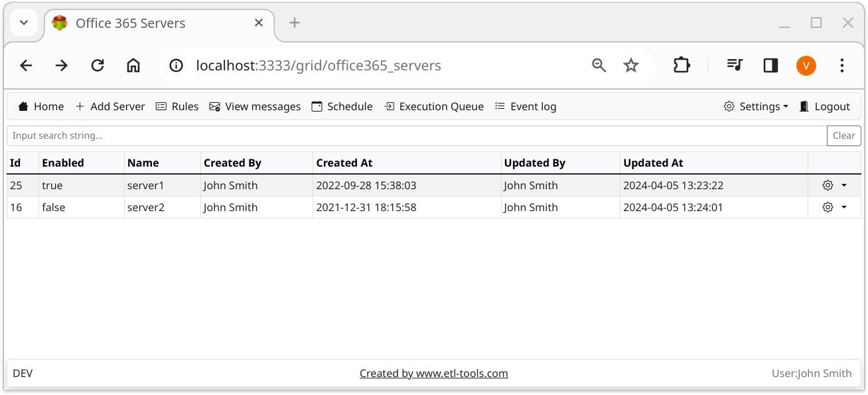This screenshot has height=395, width=868.
Task: Open the browser home page icon
Action: (x=133, y=65)
